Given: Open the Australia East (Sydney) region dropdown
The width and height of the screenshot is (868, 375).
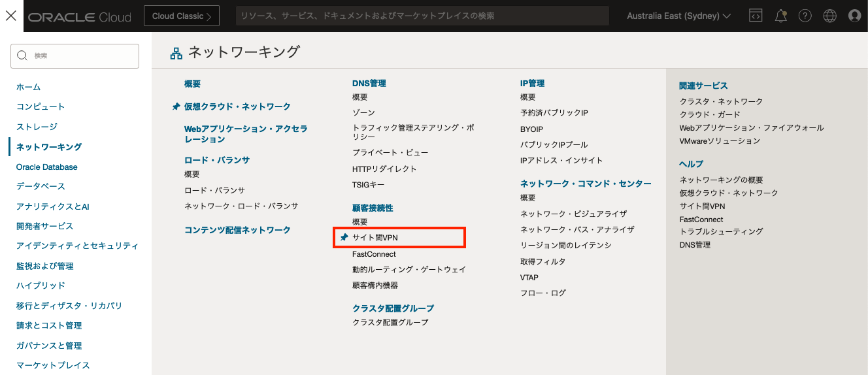Looking at the screenshot, I should 678,16.
